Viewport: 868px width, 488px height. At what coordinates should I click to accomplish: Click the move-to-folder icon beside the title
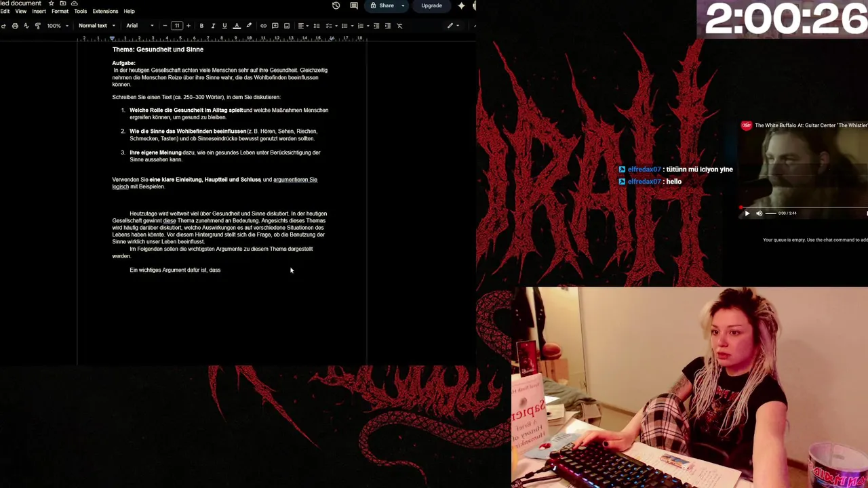(62, 3)
